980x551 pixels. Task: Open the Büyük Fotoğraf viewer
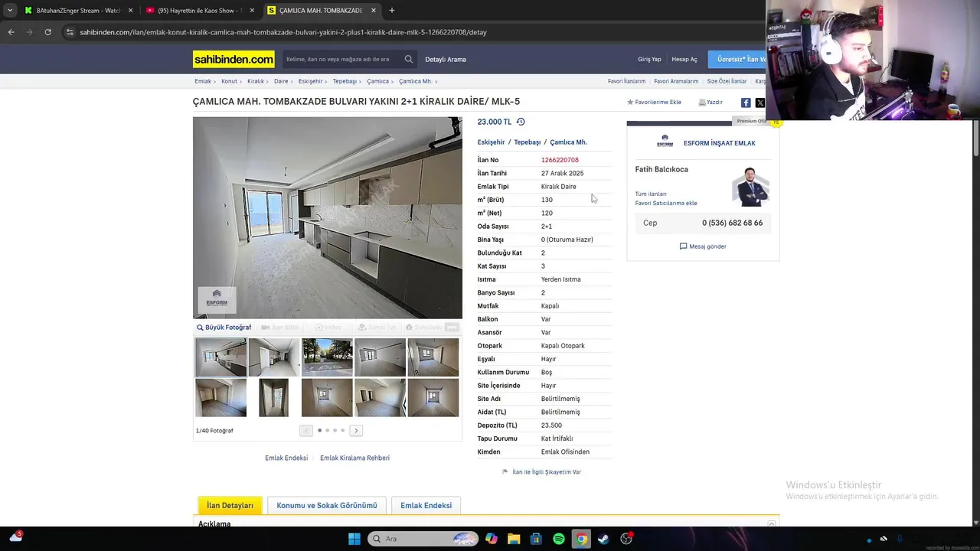pos(224,328)
